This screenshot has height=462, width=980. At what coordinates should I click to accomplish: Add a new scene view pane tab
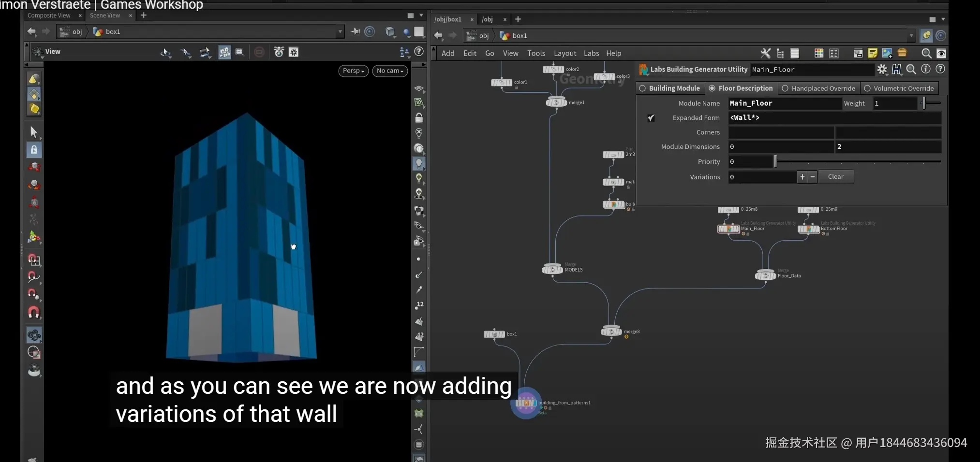coord(144,15)
